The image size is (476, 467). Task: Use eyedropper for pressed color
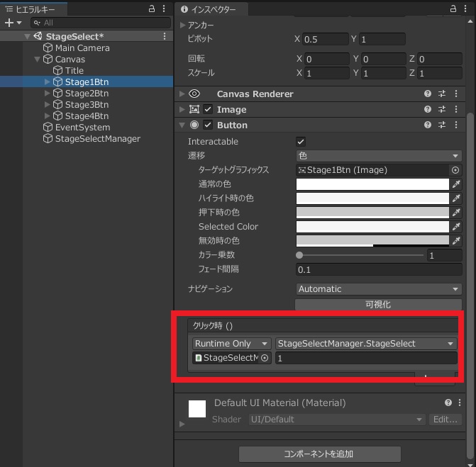pos(456,213)
